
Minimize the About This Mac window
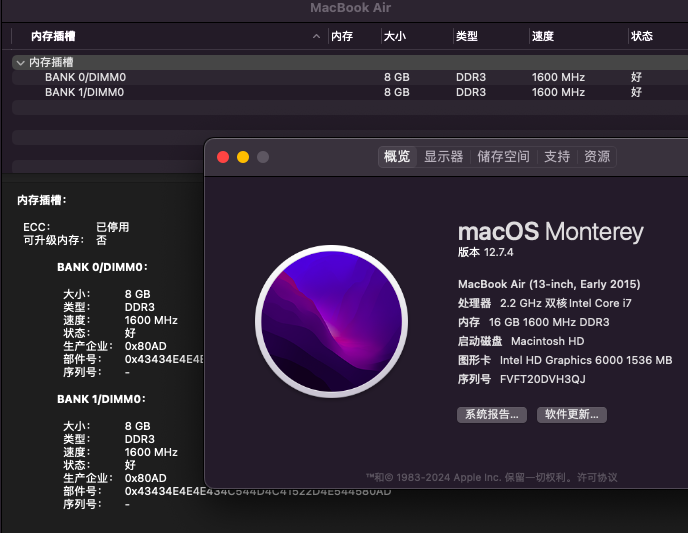pyautogui.click(x=243, y=157)
